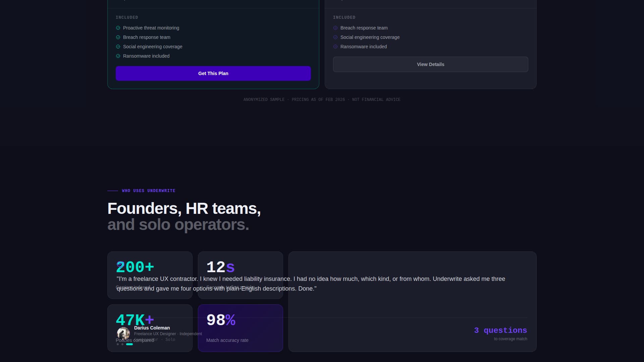Click the INCLUDED label above Proactive threat monitoring
This screenshot has height=362, width=644.
[127, 17]
